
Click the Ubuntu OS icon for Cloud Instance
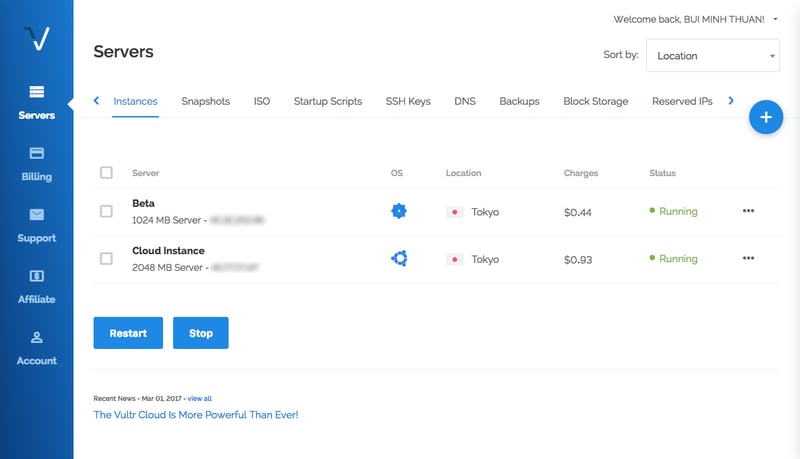point(399,259)
